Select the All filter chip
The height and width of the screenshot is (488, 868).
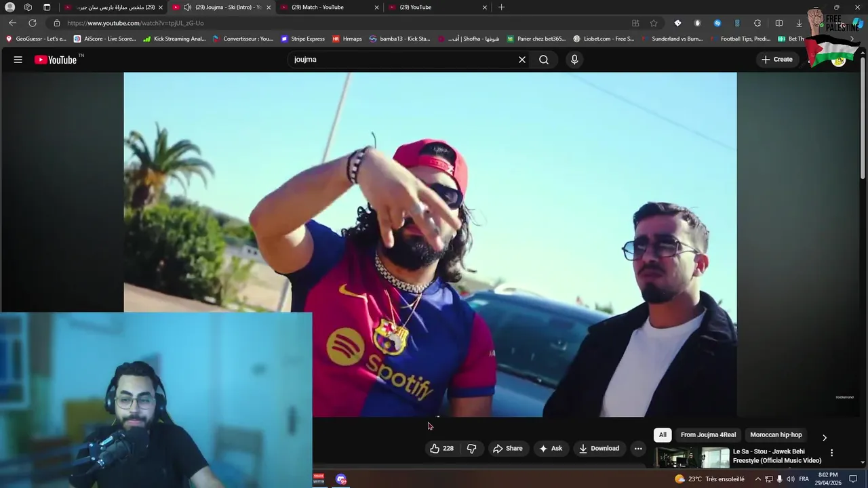[x=663, y=435]
